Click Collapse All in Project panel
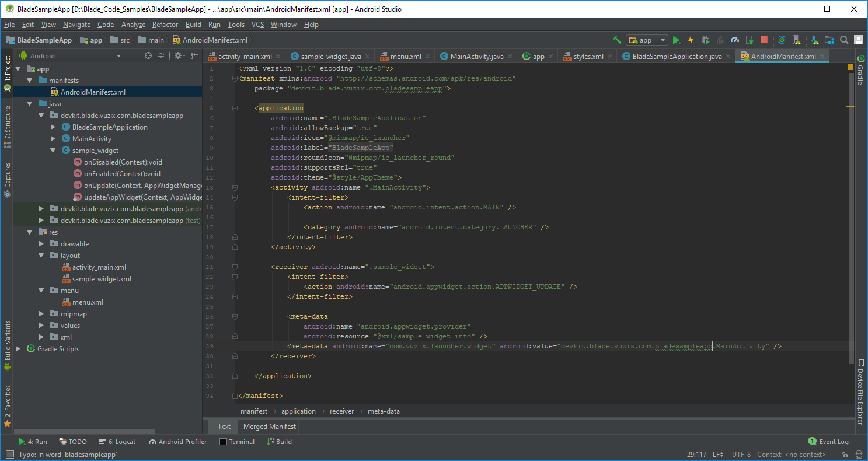This screenshot has width=868, height=461. coord(161,56)
